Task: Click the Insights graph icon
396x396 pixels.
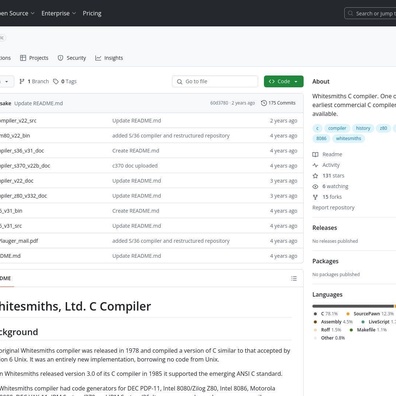Action: click(98, 58)
